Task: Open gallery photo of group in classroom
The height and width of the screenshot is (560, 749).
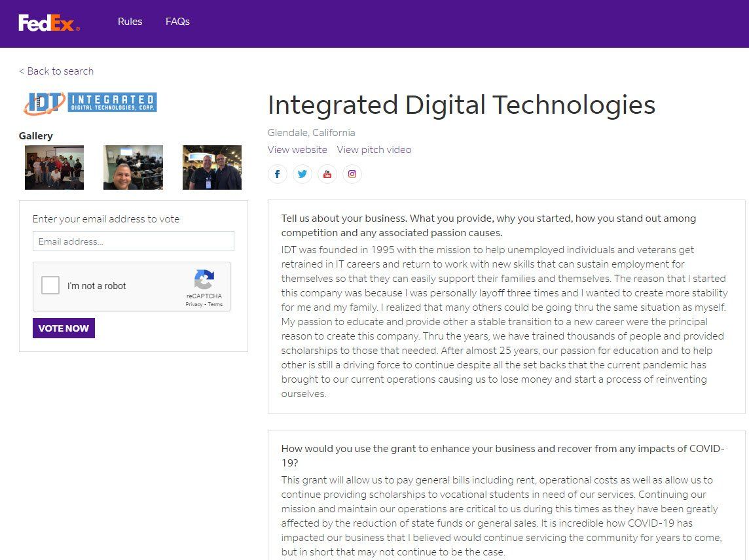Action: tap(54, 167)
